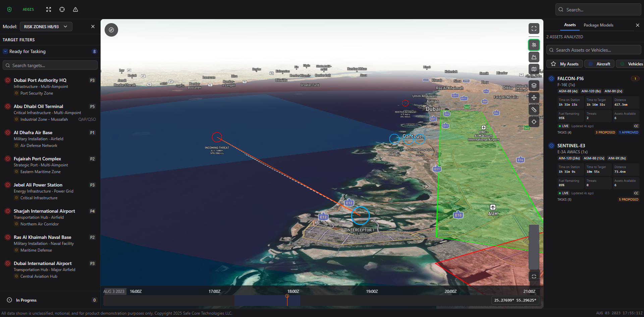The height and width of the screenshot is (317, 644).
Task: Select the ruler measurement tool
Action: (534, 110)
